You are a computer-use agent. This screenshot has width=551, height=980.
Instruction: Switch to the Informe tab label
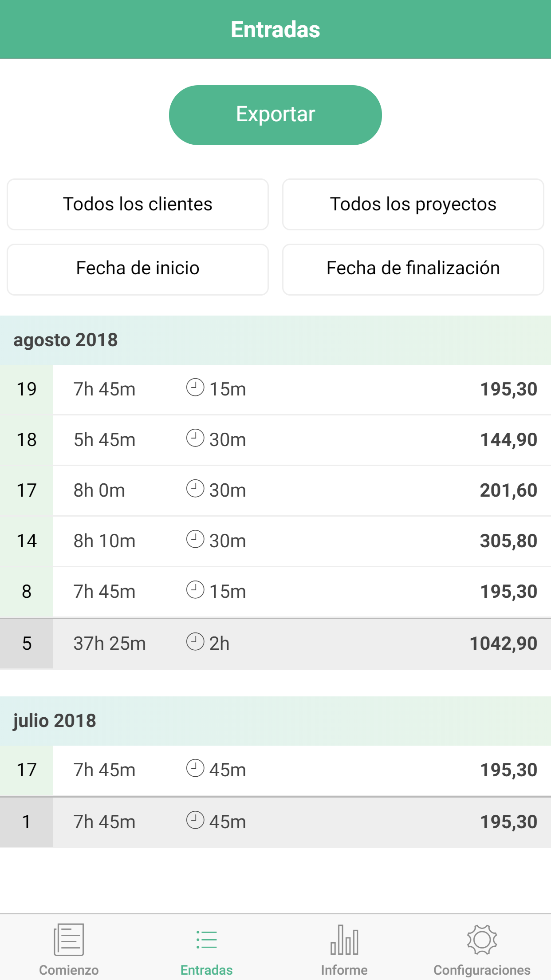(x=344, y=970)
